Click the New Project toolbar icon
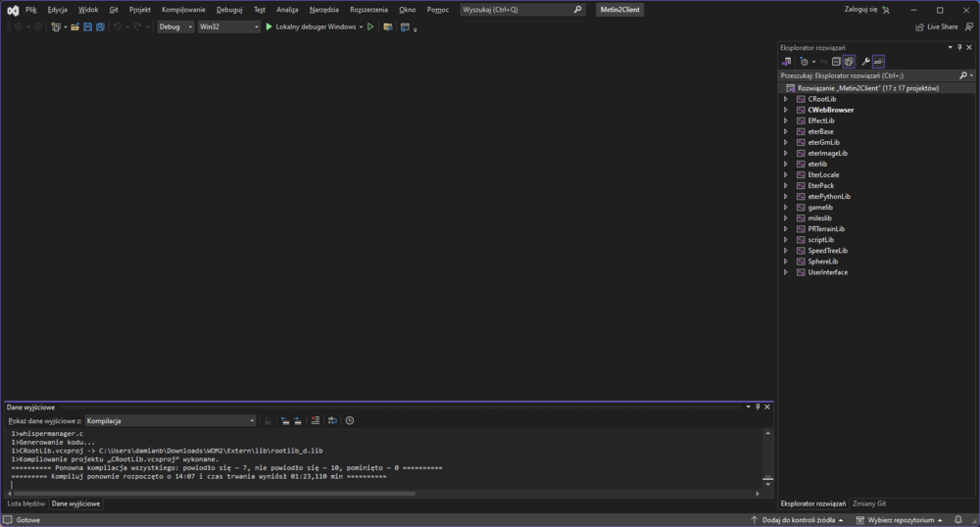Screen dimensions: 980x527 click(56, 26)
